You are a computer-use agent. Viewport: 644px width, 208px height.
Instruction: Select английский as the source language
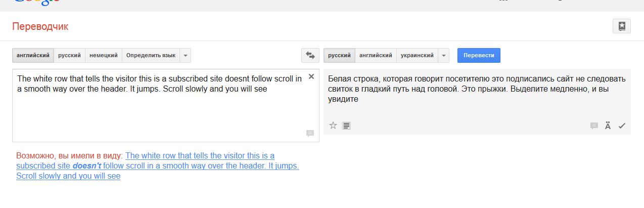[33, 55]
